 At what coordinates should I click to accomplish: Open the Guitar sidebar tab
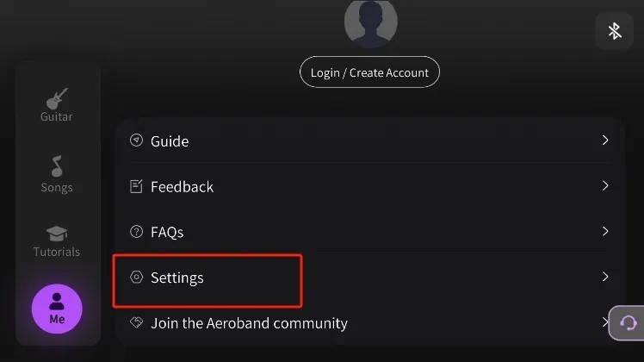click(x=57, y=104)
